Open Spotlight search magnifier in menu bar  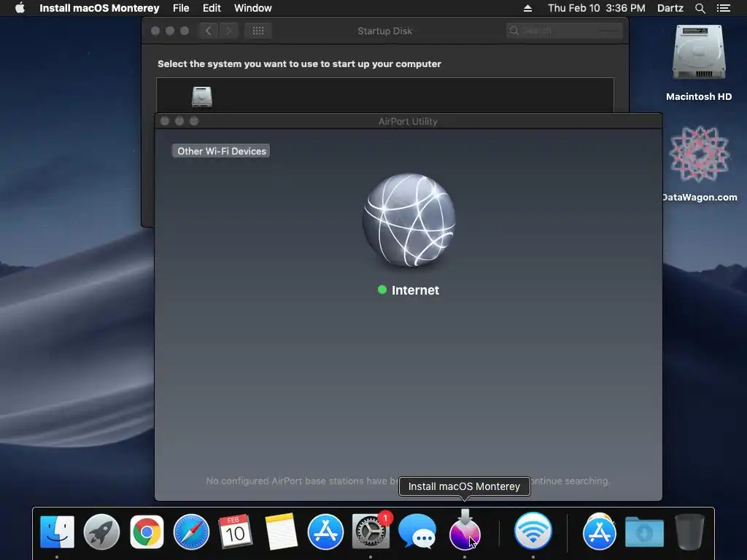pos(700,8)
